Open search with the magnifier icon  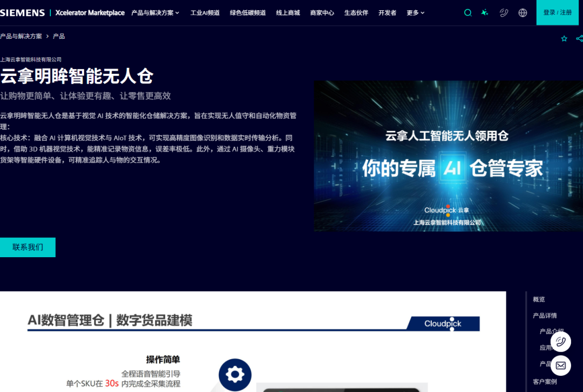coord(468,12)
